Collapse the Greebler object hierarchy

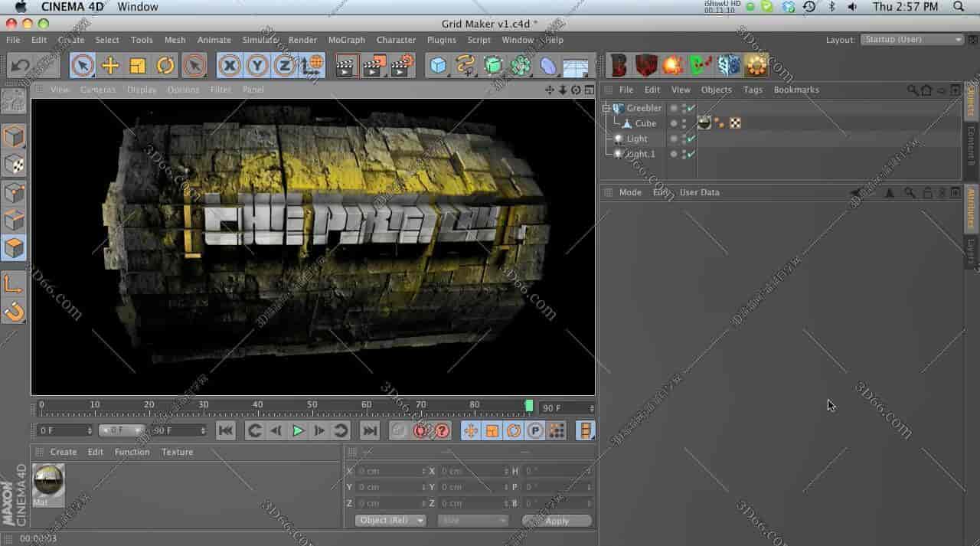click(606, 107)
